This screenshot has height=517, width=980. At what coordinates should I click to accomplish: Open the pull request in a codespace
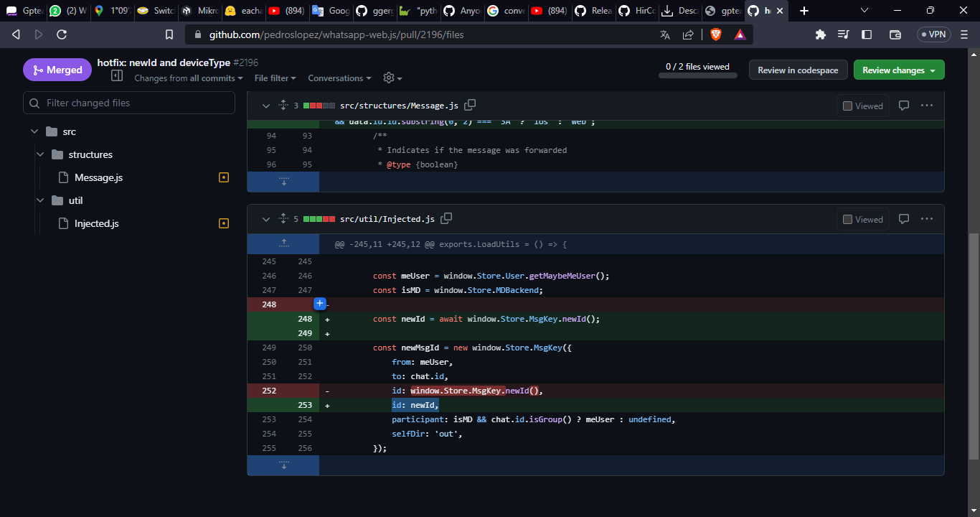[798, 70]
